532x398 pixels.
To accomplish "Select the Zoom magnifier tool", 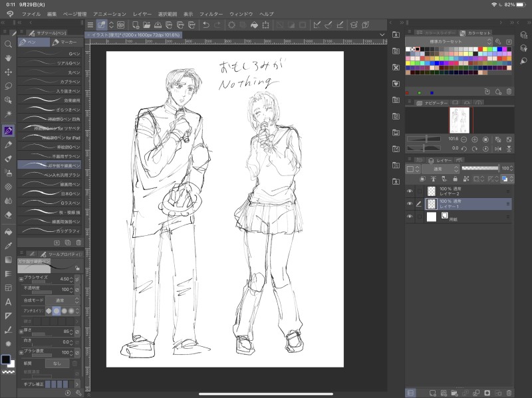I will coord(9,44).
